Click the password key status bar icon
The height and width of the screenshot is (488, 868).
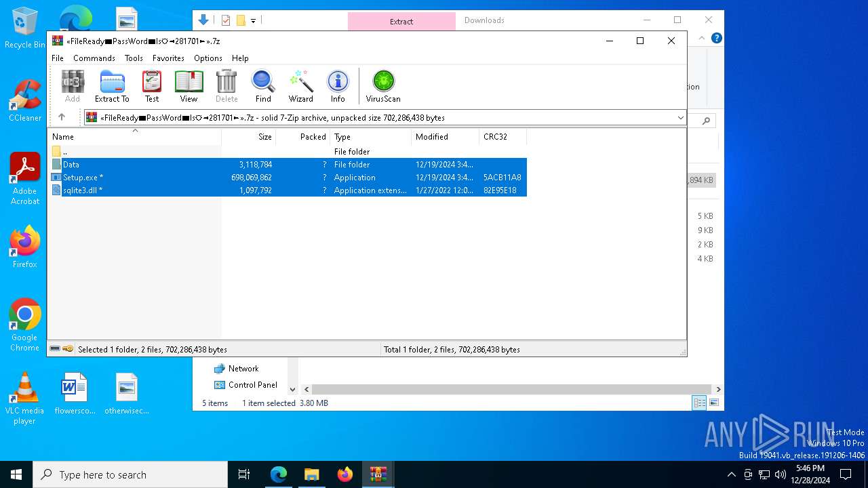[68, 349]
